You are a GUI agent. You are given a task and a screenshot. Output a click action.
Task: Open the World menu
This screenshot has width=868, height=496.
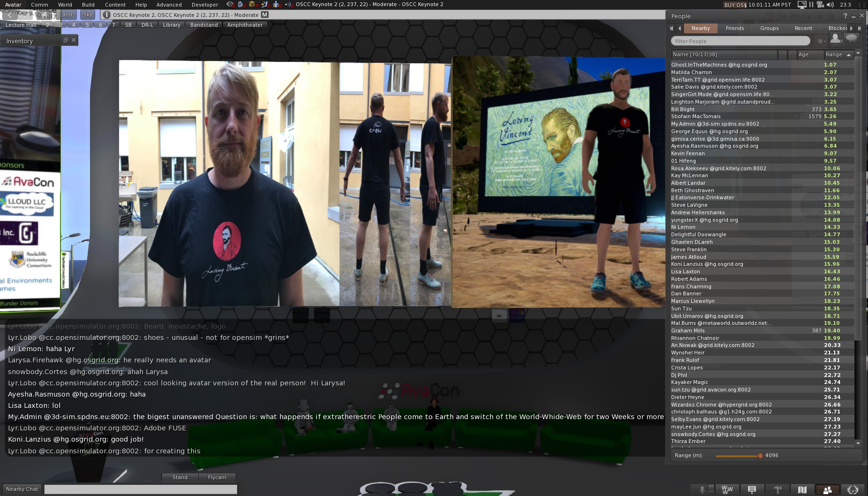tap(65, 5)
